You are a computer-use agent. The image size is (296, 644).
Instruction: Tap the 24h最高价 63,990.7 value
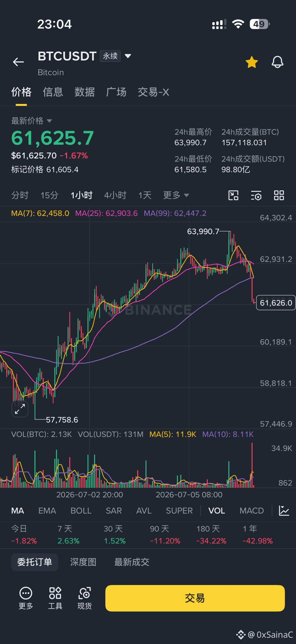coord(191,143)
